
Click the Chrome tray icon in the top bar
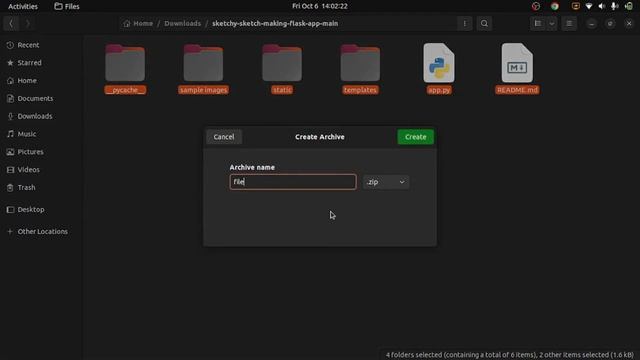555,6
